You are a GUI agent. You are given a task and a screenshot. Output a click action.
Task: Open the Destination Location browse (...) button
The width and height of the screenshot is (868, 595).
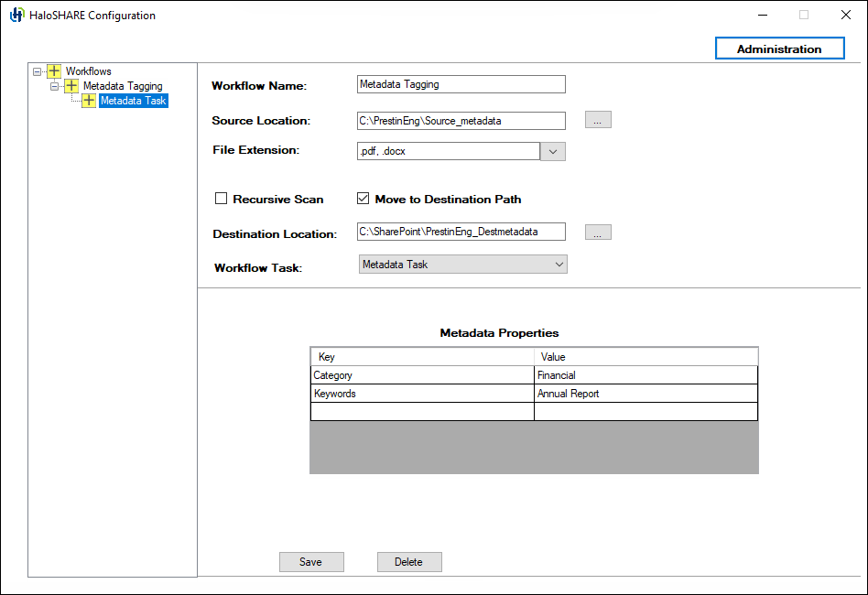597,232
